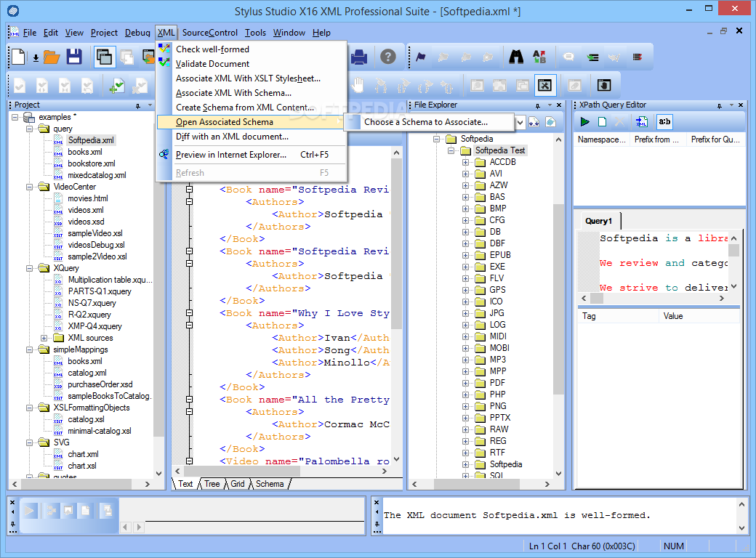Image resolution: width=756 pixels, height=558 pixels.
Task: Collapse the XQuery folder in Project tree
Action: [x=30, y=268]
